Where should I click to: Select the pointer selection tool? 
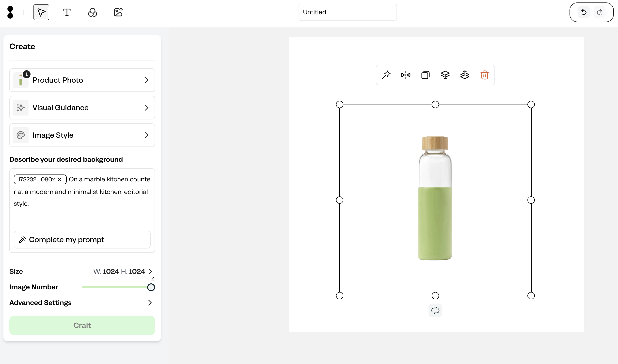click(41, 12)
